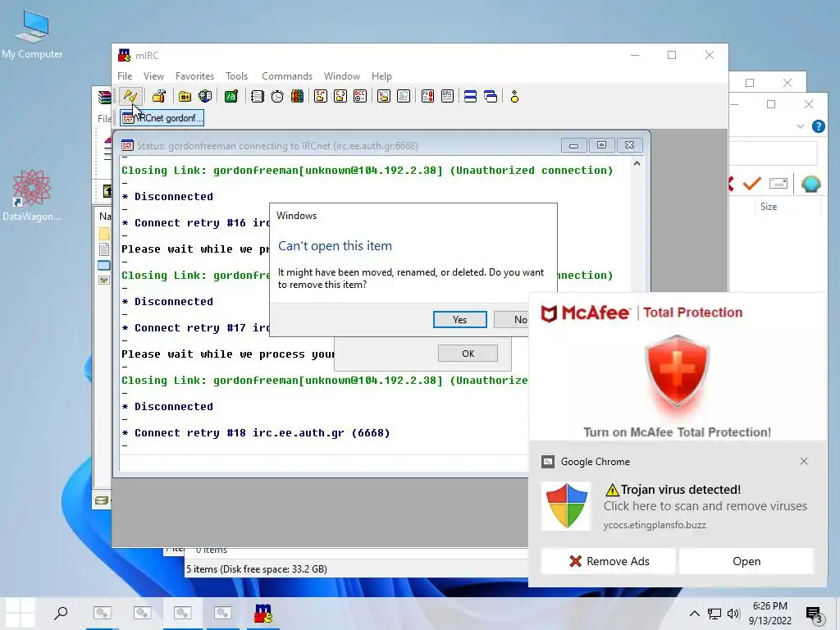Click the up arrow on the status window scrollbar
The height and width of the screenshot is (630, 840).
(637, 164)
